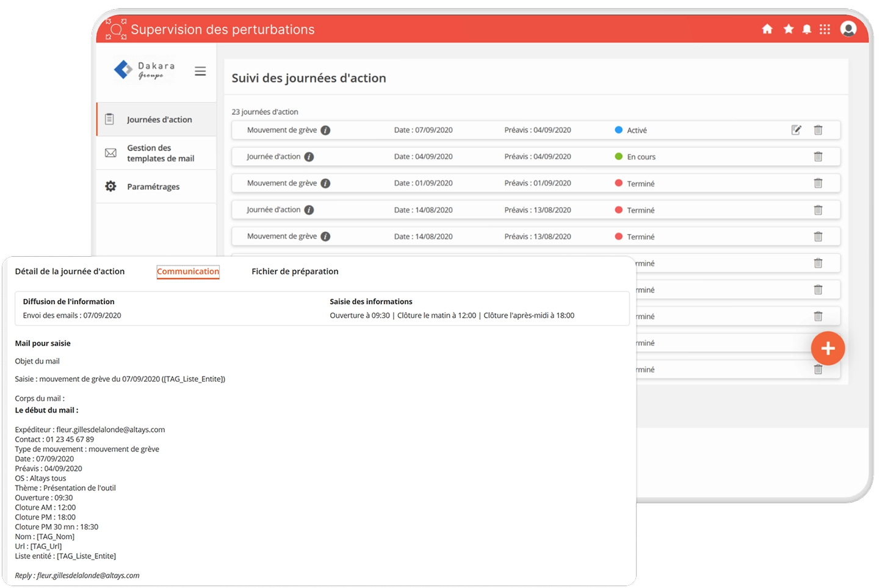Toggle the hamburger sidebar menu

[x=200, y=71]
